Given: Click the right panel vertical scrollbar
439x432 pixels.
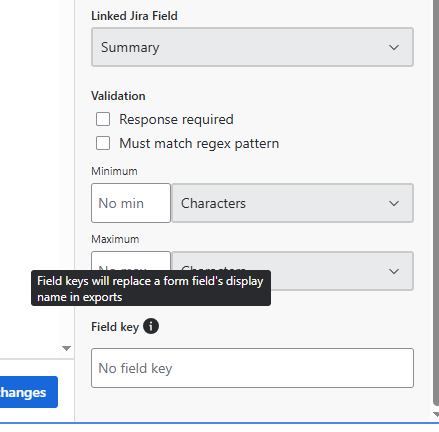Looking at the screenshot, I should click(436, 203).
